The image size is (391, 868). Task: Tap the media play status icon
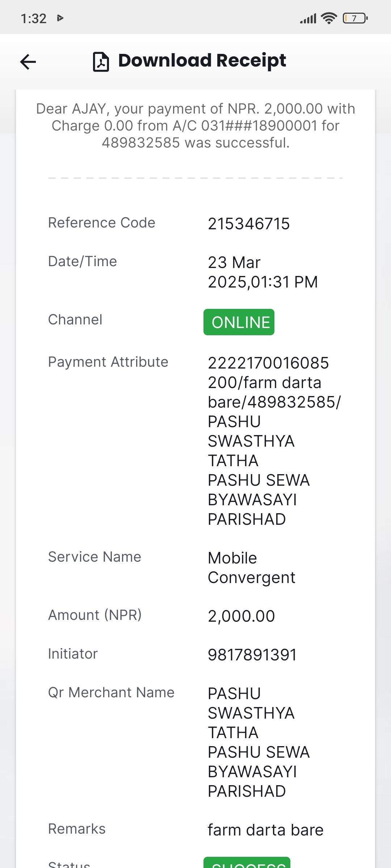(60, 18)
